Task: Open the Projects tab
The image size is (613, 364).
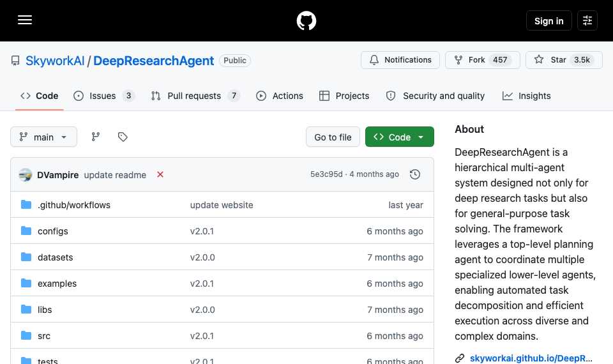Action: pyautogui.click(x=344, y=96)
